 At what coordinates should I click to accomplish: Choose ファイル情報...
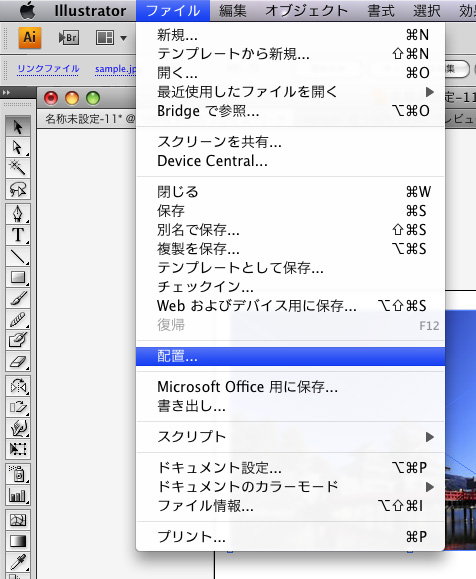290,506
